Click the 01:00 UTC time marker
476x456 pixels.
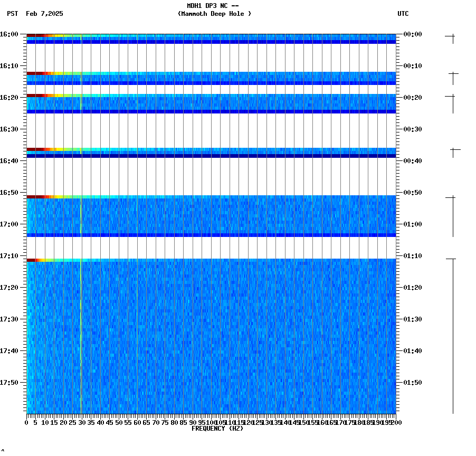coord(411,224)
